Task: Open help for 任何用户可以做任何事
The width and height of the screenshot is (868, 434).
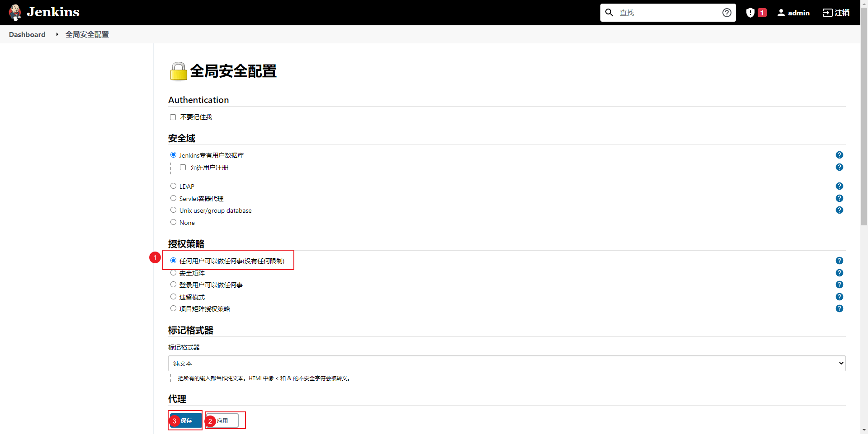Action: (840, 261)
